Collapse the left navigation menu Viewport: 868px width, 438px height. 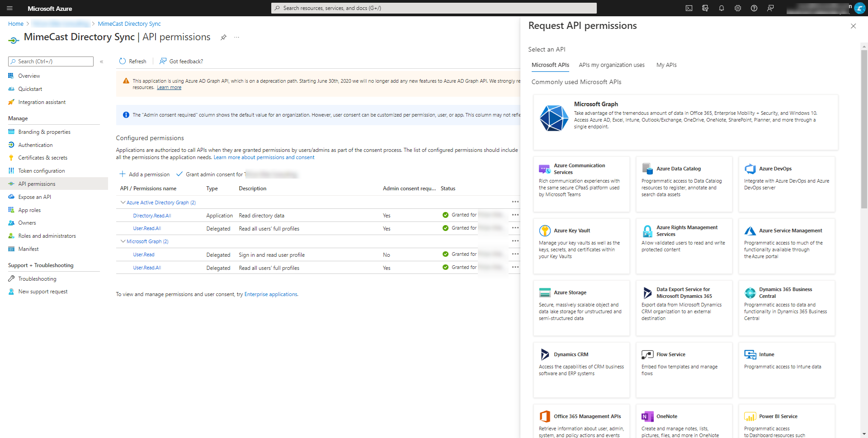[x=102, y=61]
